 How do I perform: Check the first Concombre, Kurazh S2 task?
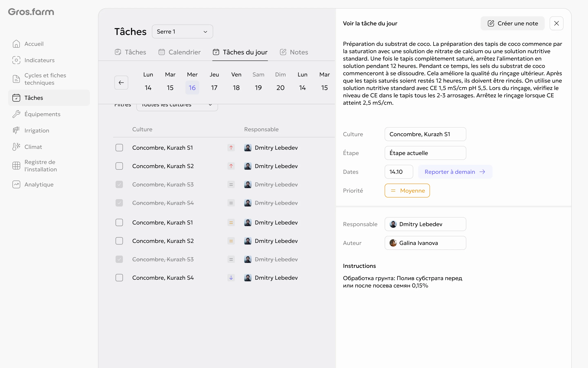coord(119,166)
